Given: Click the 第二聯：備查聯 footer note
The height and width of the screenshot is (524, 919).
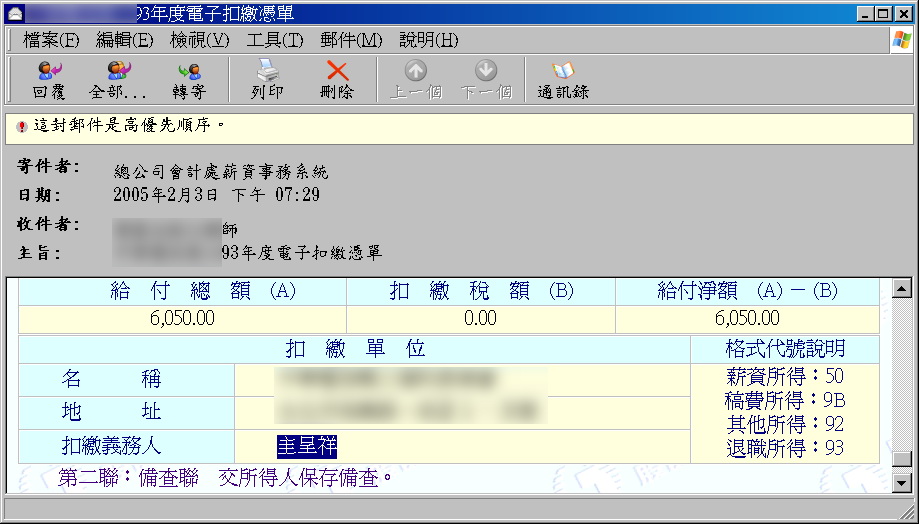Looking at the screenshot, I should point(226,478).
